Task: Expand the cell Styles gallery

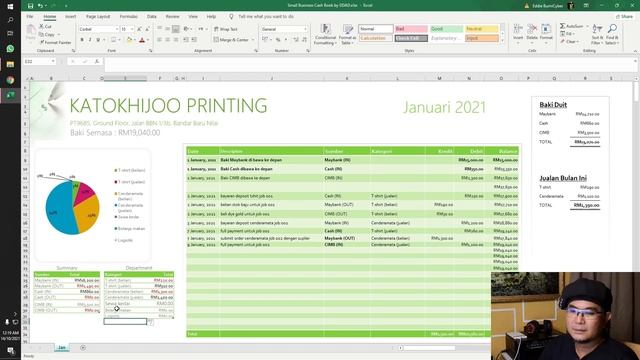Action: click(502, 40)
